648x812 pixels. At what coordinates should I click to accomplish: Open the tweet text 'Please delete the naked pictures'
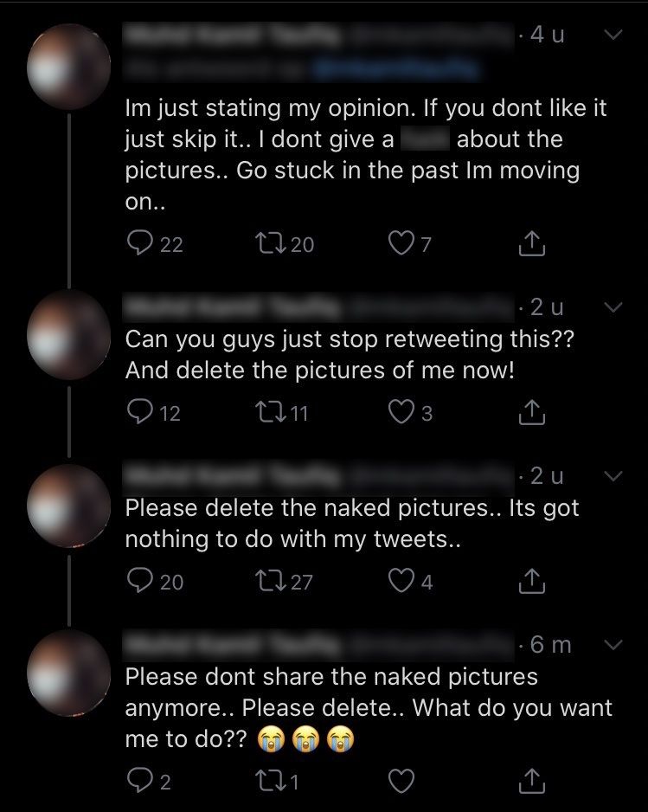click(351, 524)
